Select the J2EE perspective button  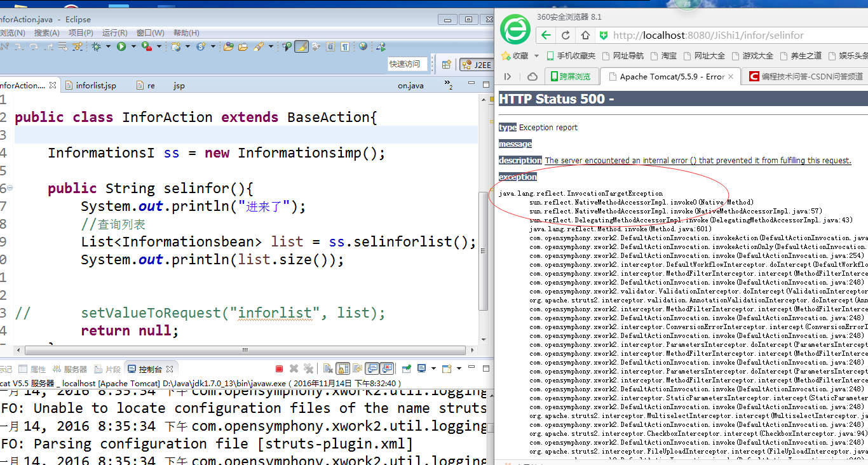476,65
